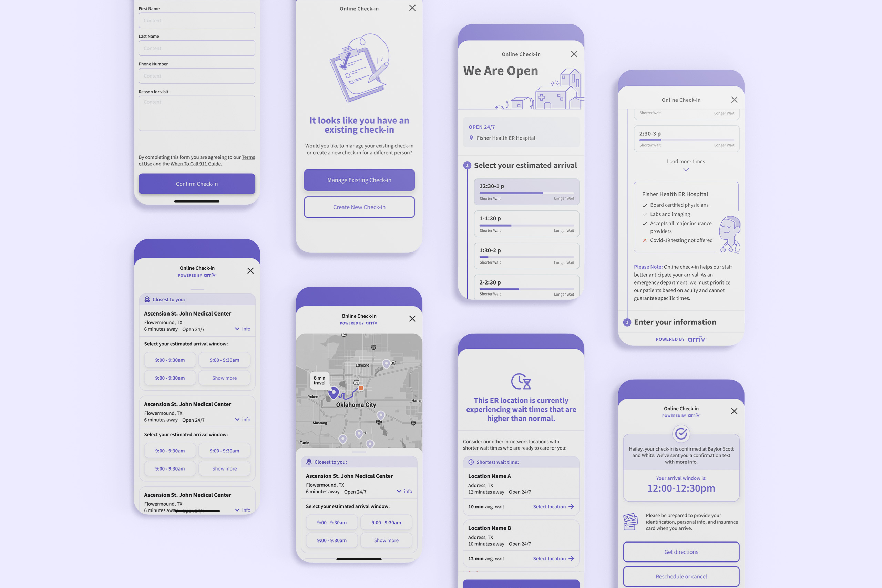Click 'Manage Existing Check-in' button
Viewport: 882px width, 588px height.
point(359,179)
